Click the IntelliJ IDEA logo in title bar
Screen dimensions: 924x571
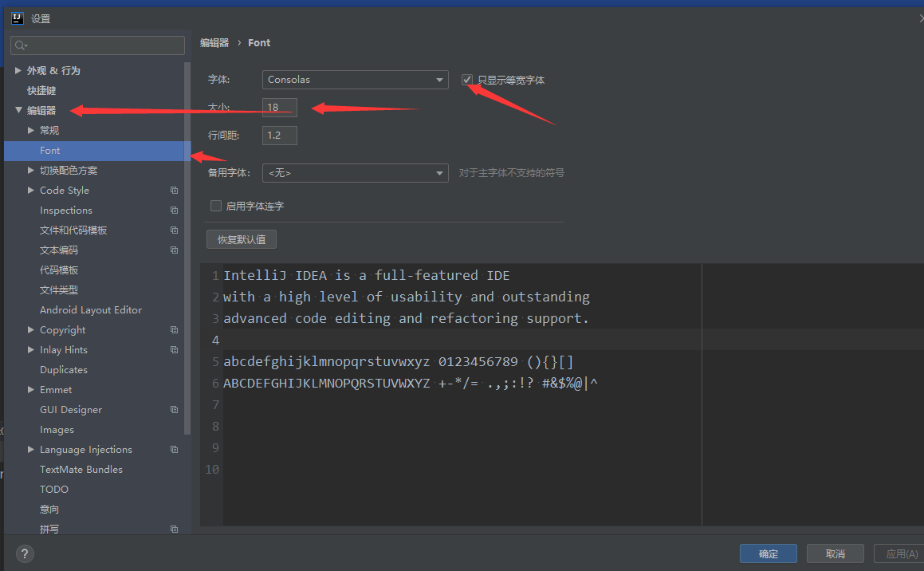pyautogui.click(x=17, y=18)
